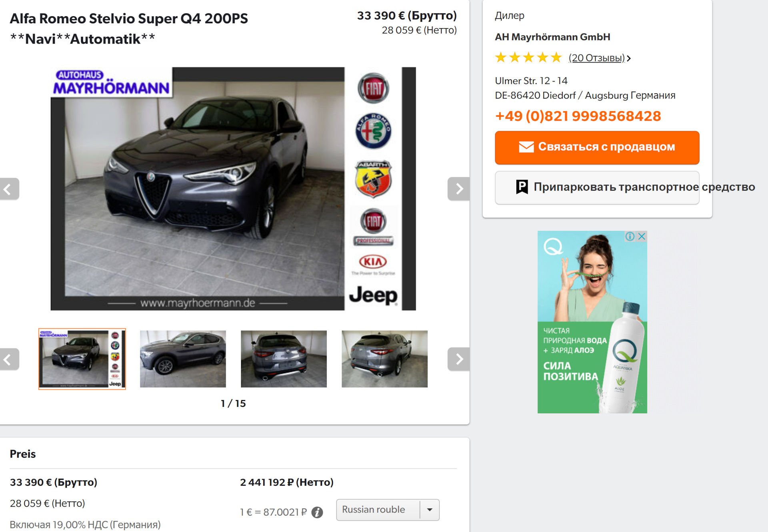Close the Aquanika advertisement
The image size is (768, 532).
point(642,236)
